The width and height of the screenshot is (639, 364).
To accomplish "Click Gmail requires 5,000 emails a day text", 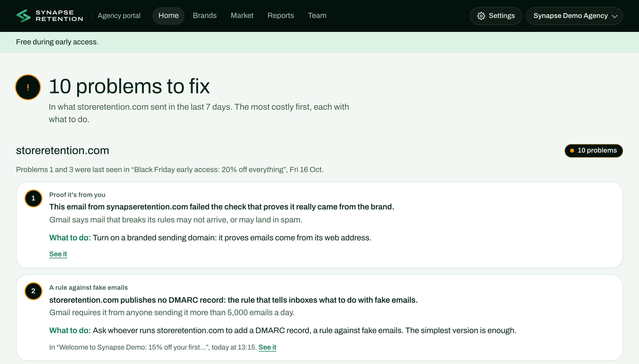I will pos(172,312).
